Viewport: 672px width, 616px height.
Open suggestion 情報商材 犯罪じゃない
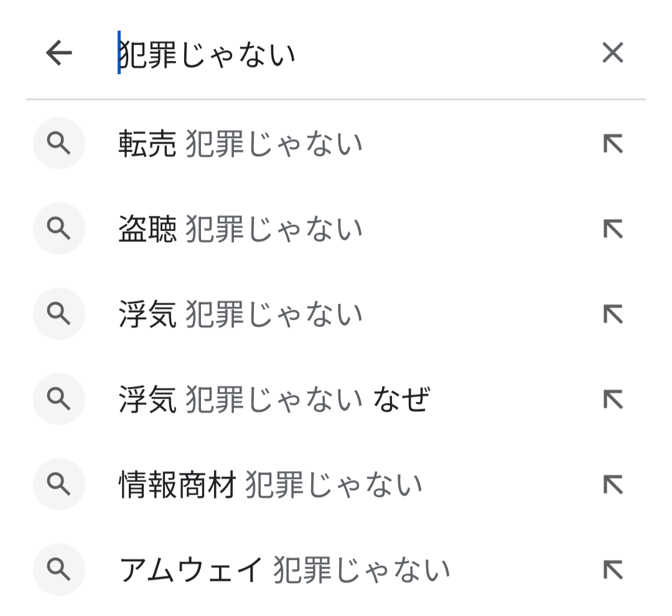pos(270,485)
